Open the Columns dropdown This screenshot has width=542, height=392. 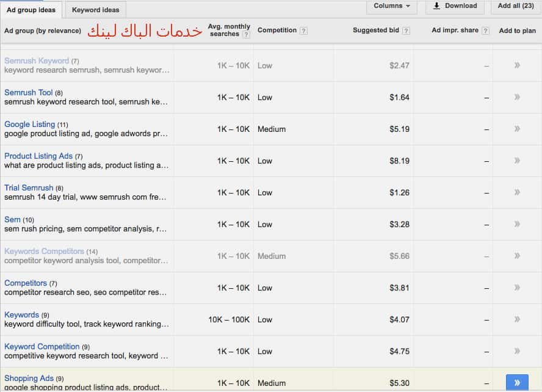(392, 7)
